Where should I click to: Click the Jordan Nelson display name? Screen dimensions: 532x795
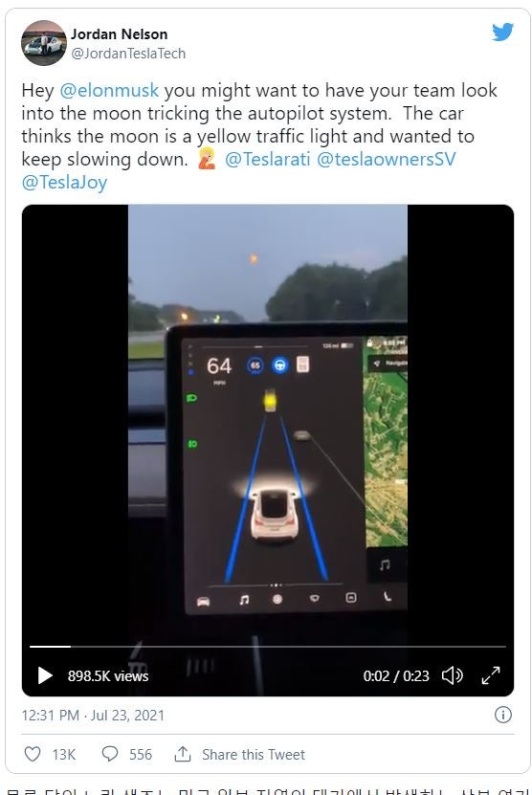120,34
